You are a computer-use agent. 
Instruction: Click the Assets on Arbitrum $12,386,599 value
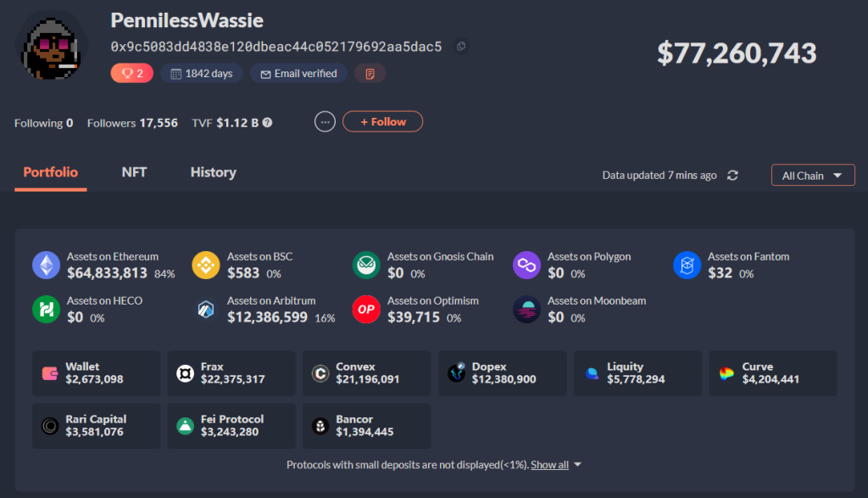coord(267,316)
